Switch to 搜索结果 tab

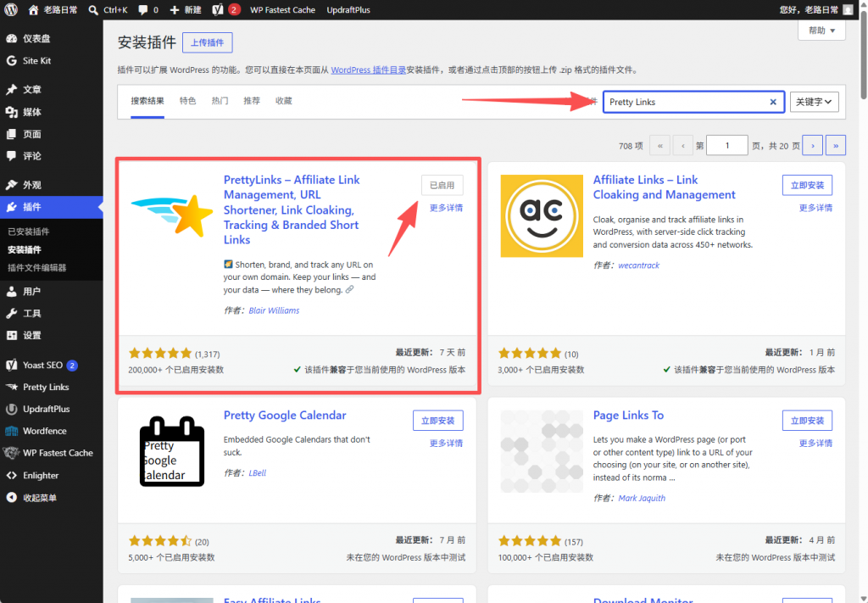point(147,101)
